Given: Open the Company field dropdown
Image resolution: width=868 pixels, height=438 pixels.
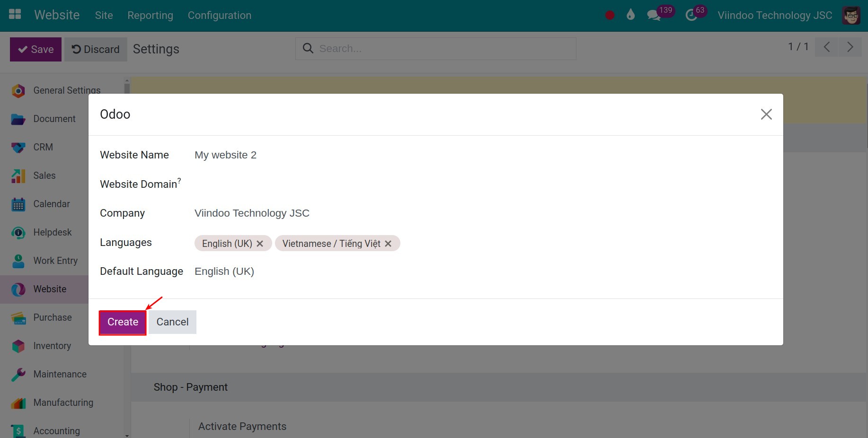Looking at the screenshot, I should coord(483,213).
